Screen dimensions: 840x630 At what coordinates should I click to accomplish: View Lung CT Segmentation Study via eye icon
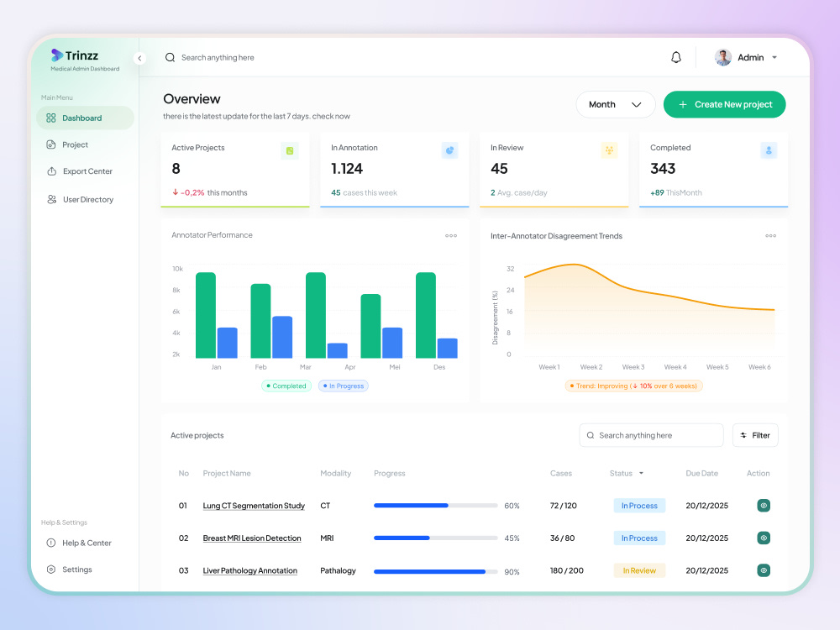click(764, 505)
